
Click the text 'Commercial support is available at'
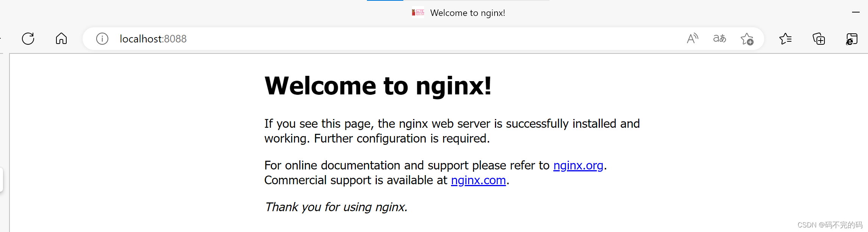[x=356, y=180]
